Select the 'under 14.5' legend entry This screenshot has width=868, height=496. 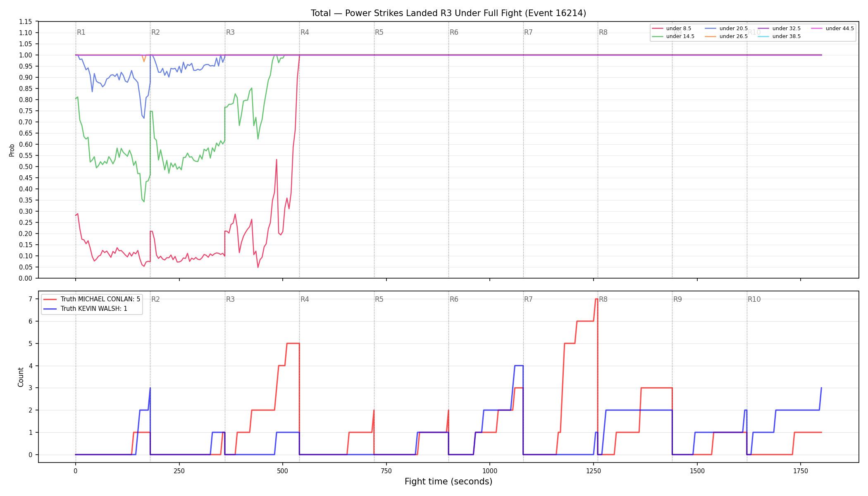click(x=673, y=36)
